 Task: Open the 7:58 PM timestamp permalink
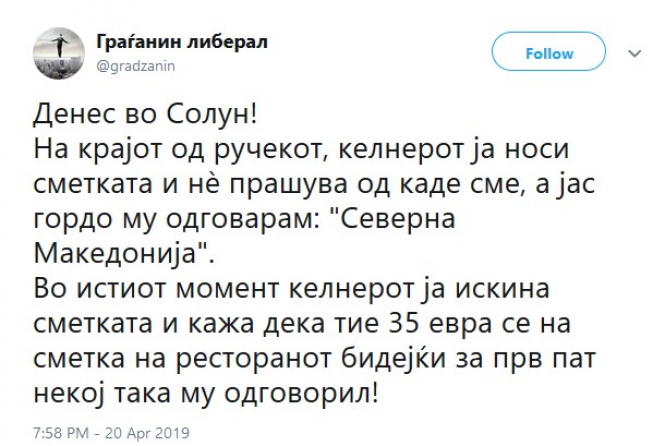61,433
